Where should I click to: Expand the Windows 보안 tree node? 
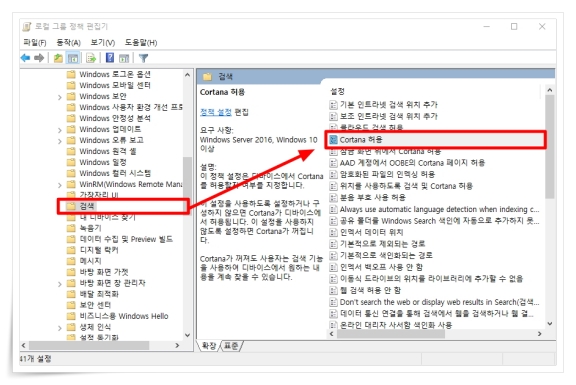[x=60, y=97]
